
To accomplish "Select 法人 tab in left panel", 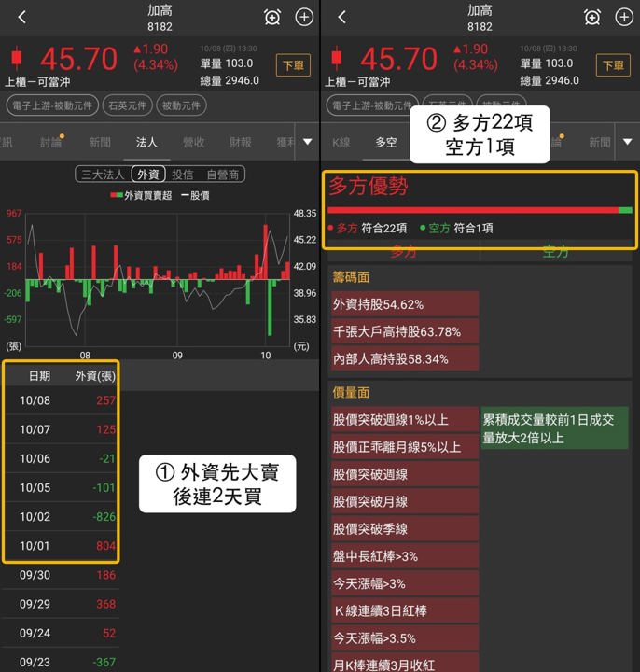I will point(146,142).
